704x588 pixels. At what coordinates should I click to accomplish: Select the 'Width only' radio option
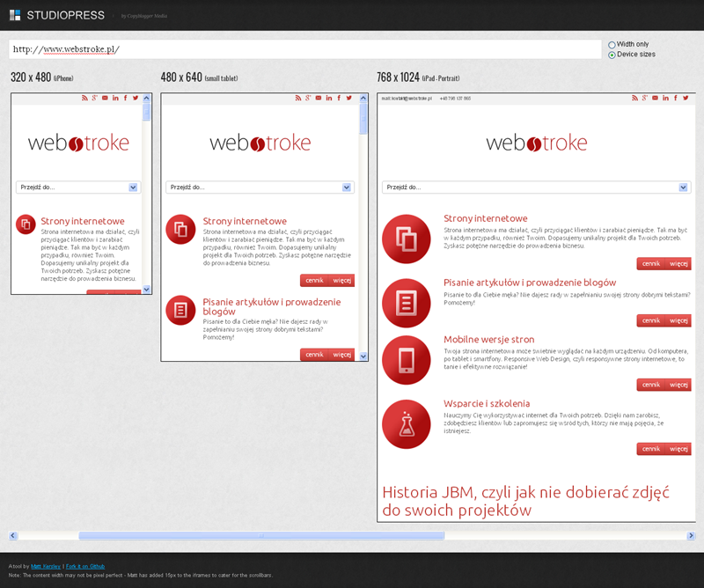pos(612,44)
